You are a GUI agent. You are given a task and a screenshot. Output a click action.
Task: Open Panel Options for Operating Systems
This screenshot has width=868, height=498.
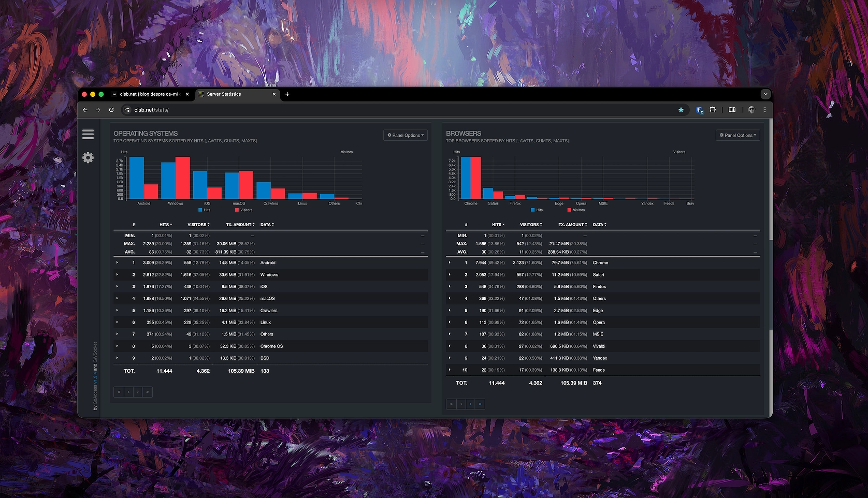point(406,135)
